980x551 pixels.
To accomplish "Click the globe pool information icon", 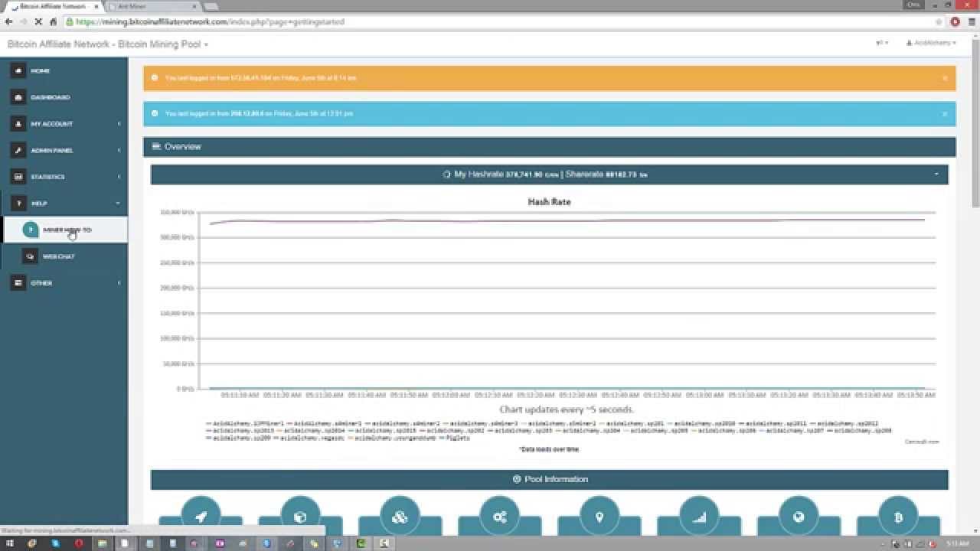I will [x=799, y=517].
